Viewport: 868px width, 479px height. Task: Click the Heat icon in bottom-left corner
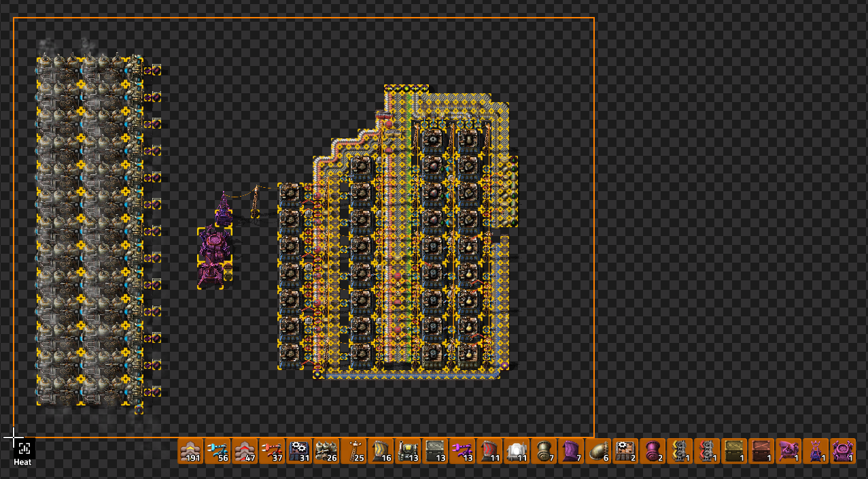click(24, 448)
